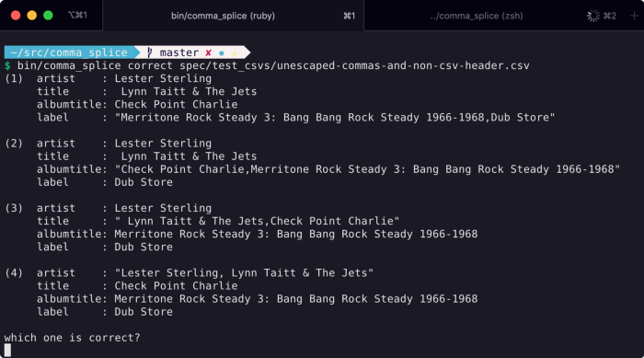Switch to the ../comma_splice (zsh) tab

tap(477, 16)
